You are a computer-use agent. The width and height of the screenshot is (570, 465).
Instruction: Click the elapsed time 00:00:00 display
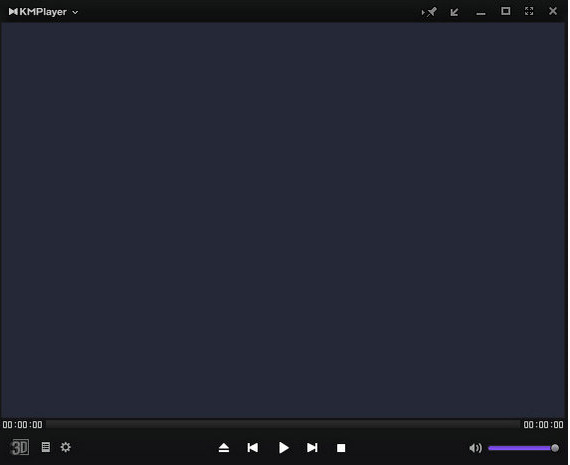coord(23,425)
